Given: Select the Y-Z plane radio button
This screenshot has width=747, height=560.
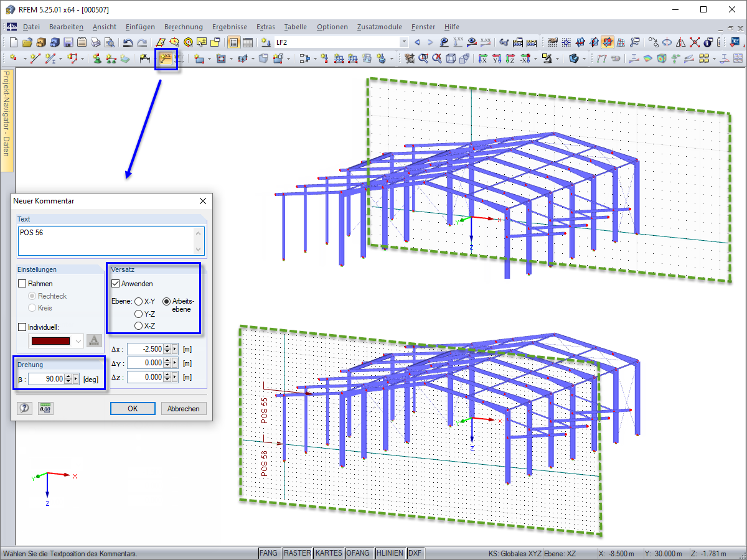Looking at the screenshot, I should tap(138, 314).
